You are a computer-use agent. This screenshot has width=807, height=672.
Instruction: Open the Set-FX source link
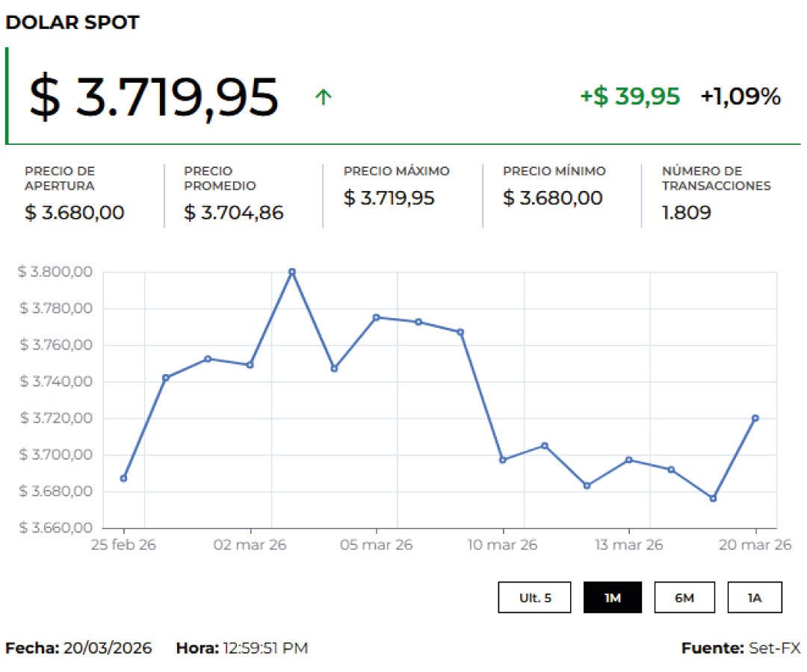pos(766,648)
